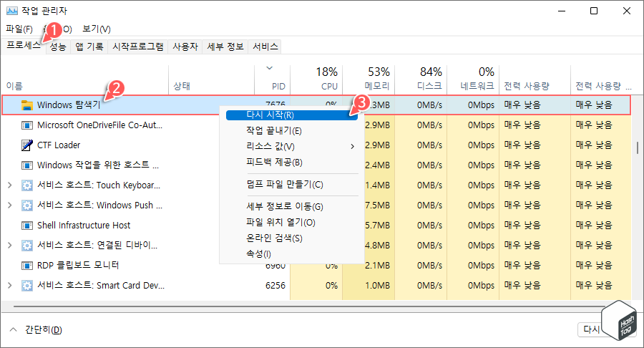Select the RDP 클립보드 모니터 process name
644x348 pixels.
click(78, 266)
